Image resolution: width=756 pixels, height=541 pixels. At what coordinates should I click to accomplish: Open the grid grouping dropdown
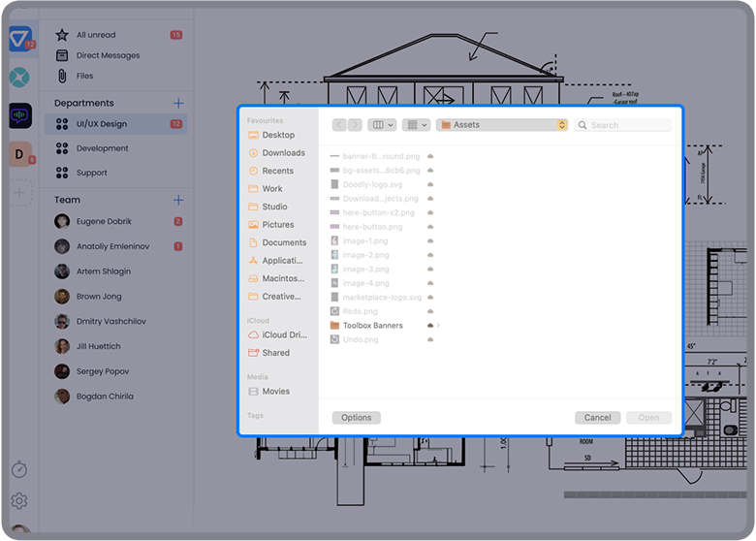(x=417, y=125)
